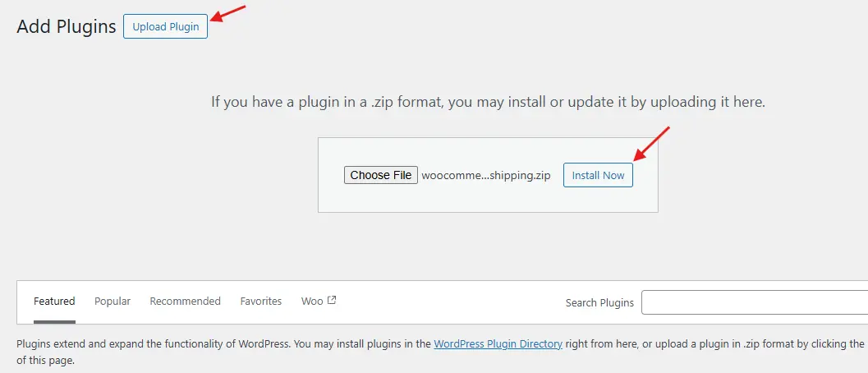Open the Popular plugins tab
Screen dimensions: 868x373
[x=113, y=302]
